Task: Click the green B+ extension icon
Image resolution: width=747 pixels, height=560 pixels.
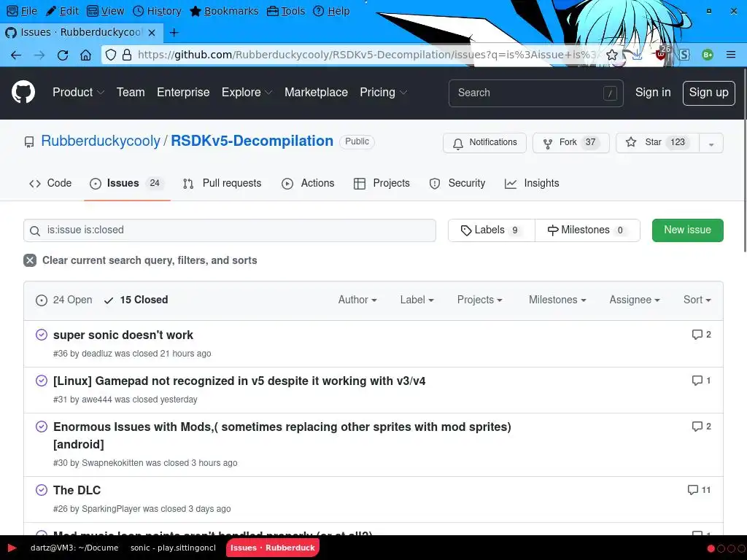Action: 708,55
